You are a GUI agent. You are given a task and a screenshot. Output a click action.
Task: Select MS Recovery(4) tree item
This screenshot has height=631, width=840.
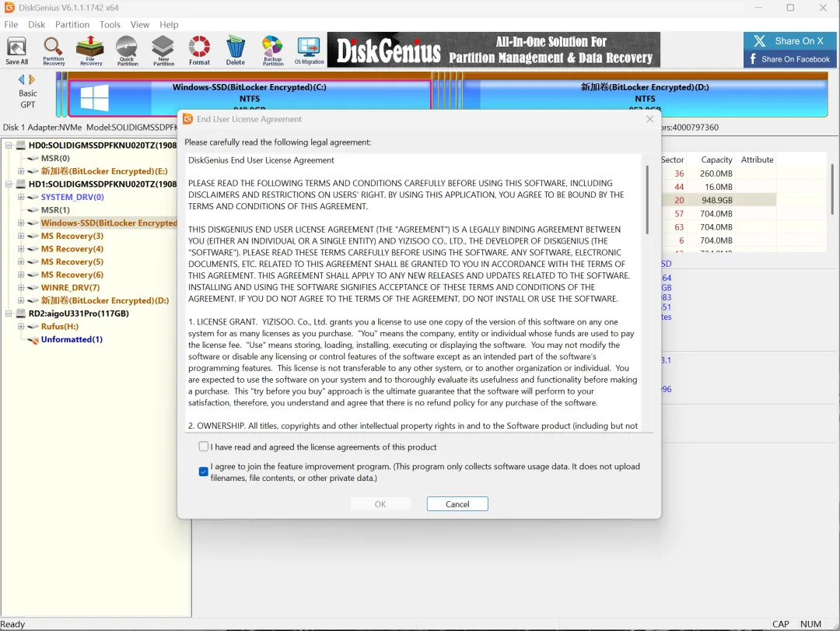[72, 249]
